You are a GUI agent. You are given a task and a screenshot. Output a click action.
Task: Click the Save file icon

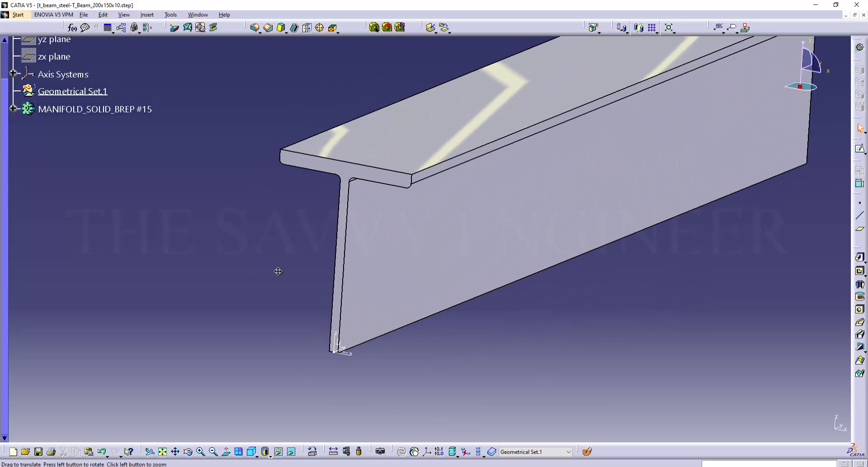[x=38, y=452]
